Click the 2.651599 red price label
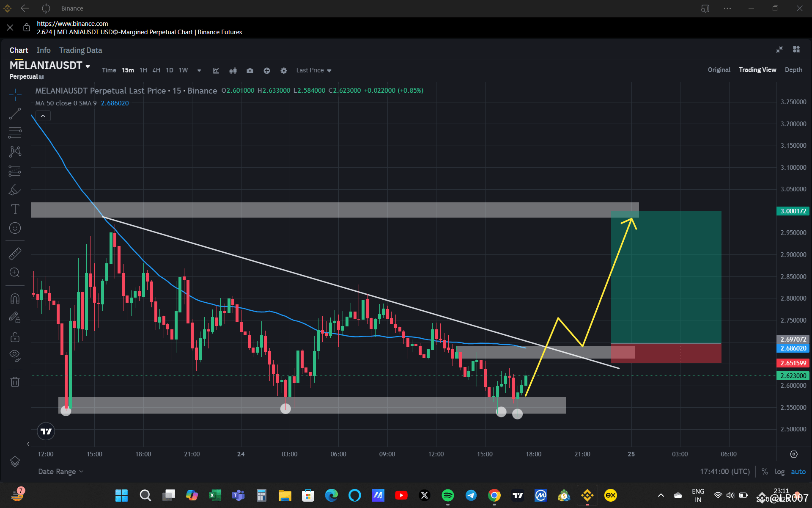 click(793, 363)
